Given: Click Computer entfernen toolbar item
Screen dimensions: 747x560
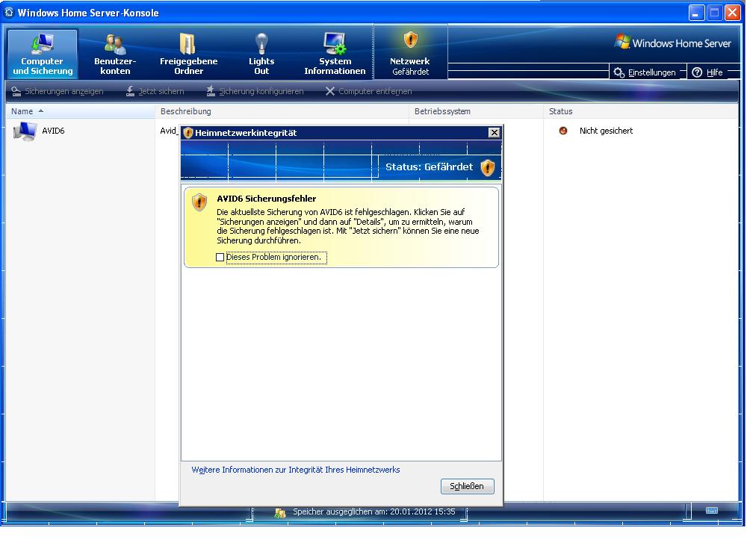Looking at the screenshot, I should click(x=368, y=91).
